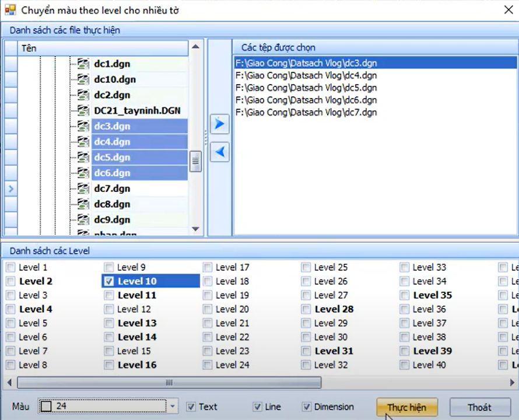Click the dc9.dgn file icon

83,220
